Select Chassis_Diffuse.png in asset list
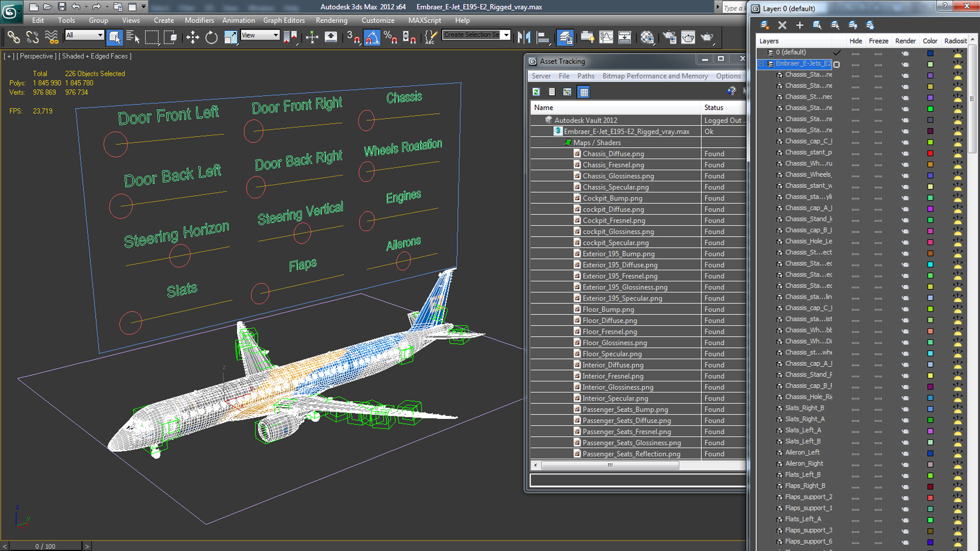The image size is (980, 551). (x=613, y=154)
